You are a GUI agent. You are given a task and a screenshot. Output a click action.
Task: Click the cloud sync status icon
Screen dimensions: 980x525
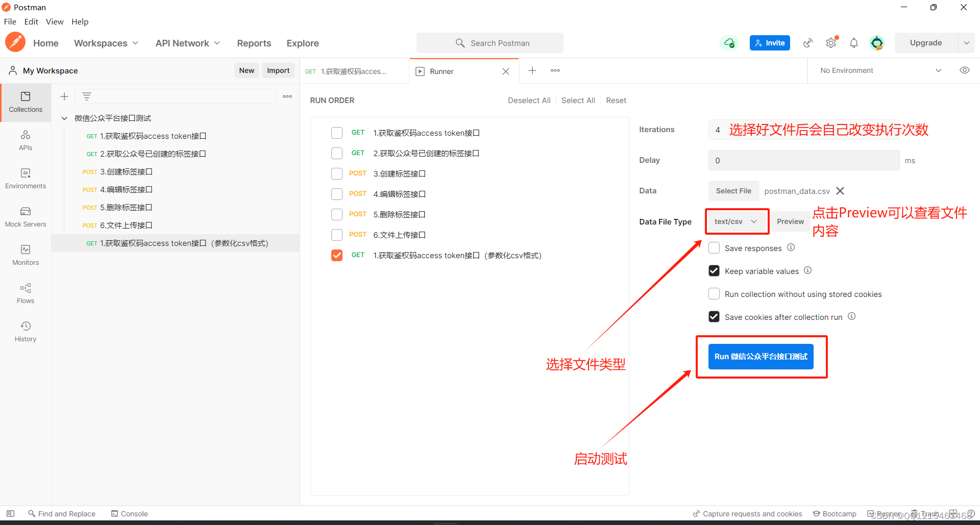click(729, 43)
